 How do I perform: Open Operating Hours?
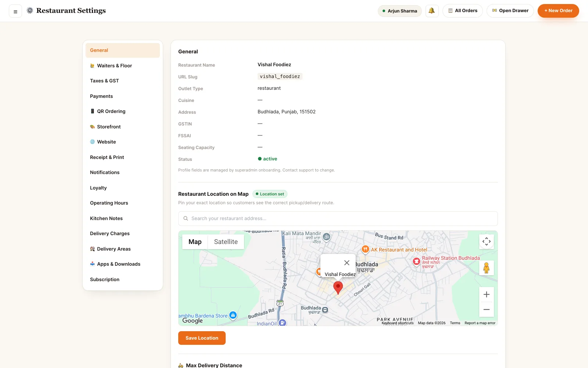pyautogui.click(x=123, y=203)
